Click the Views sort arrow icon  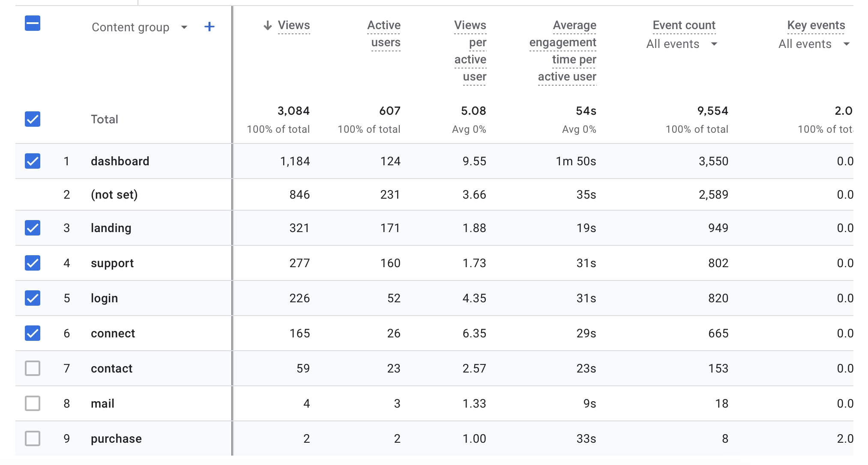coord(267,26)
